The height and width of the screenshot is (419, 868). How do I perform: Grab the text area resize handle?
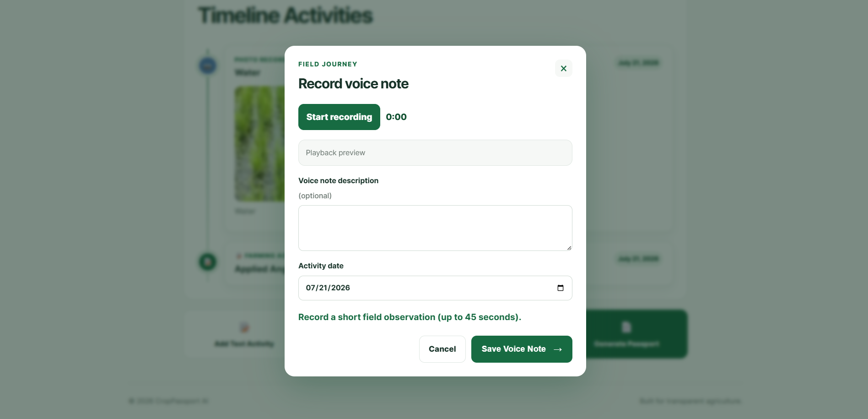coord(569,248)
